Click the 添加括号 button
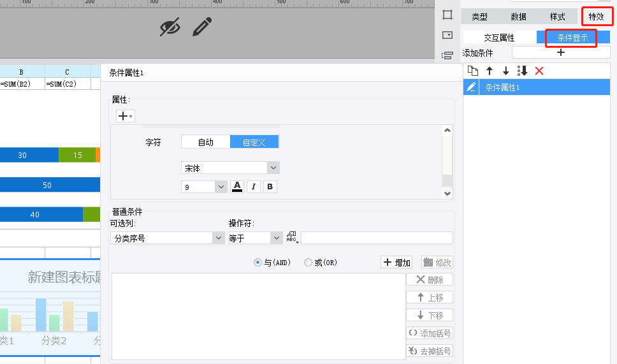This screenshot has width=617, height=364. click(430, 333)
